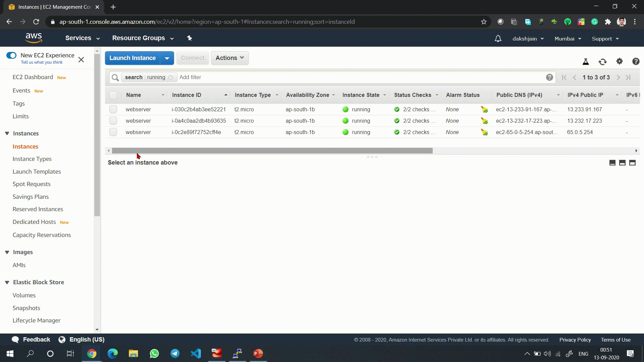The image size is (644, 362).
Task: Click the sidebar vertical scrollbar thumb
Action: pos(97,135)
